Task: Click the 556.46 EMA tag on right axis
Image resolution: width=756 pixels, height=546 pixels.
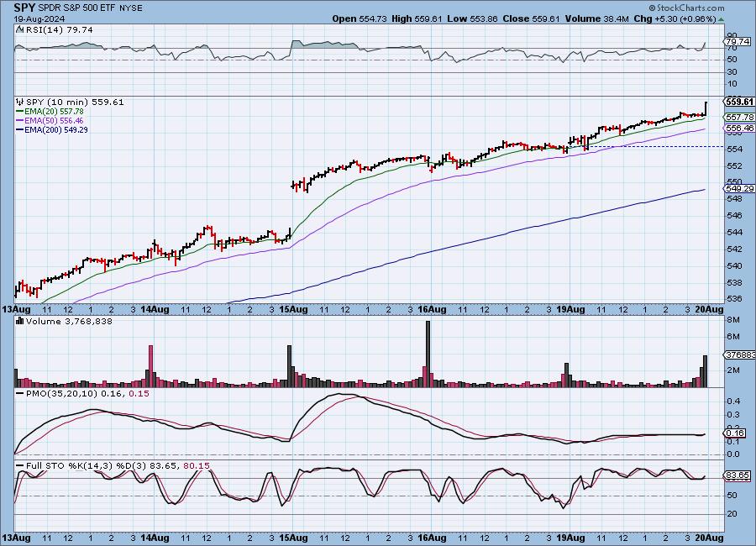Action: (739, 128)
